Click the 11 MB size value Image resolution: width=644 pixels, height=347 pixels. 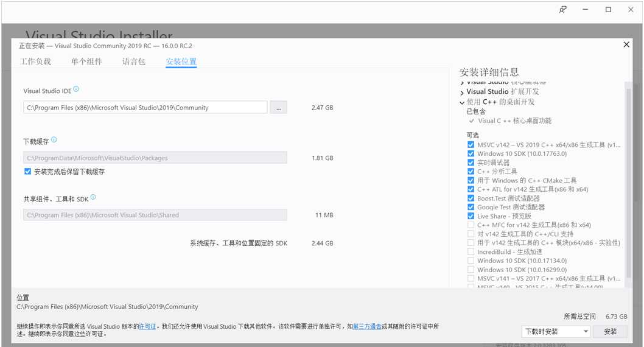(324, 215)
